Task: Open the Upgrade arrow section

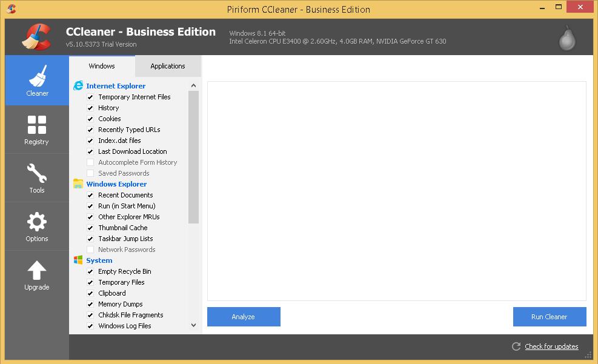Action: [x=37, y=275]
